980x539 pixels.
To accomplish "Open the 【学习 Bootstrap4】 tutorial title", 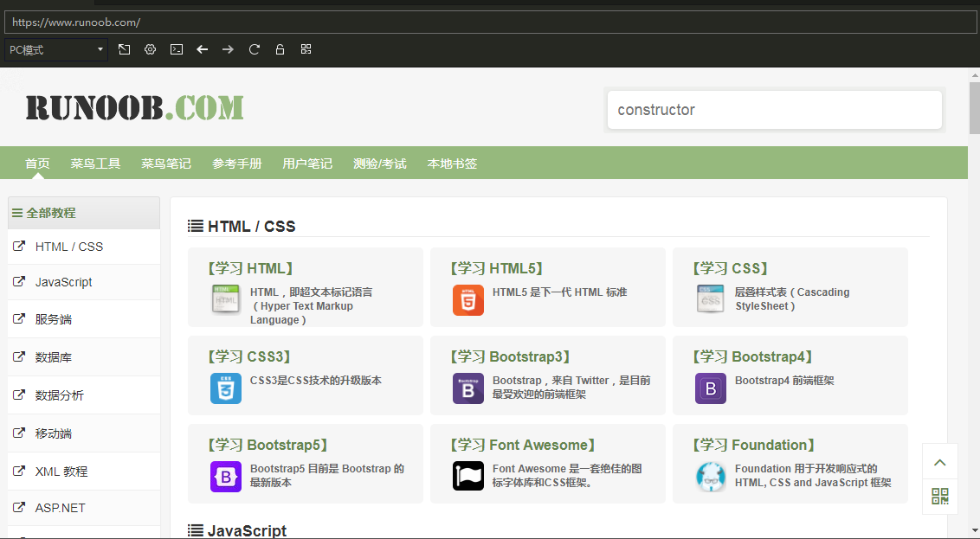I will tap(753, 356).
